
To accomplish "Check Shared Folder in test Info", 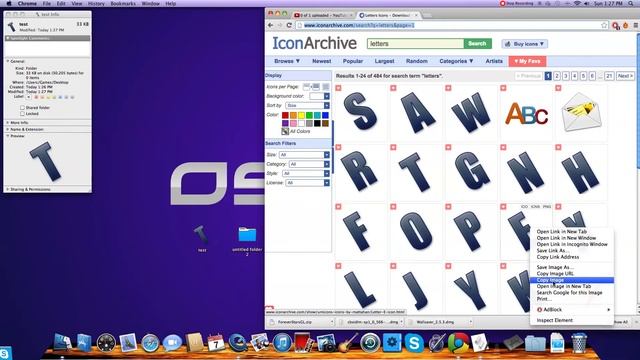I will pyautogui.click(x=22, y=108).
